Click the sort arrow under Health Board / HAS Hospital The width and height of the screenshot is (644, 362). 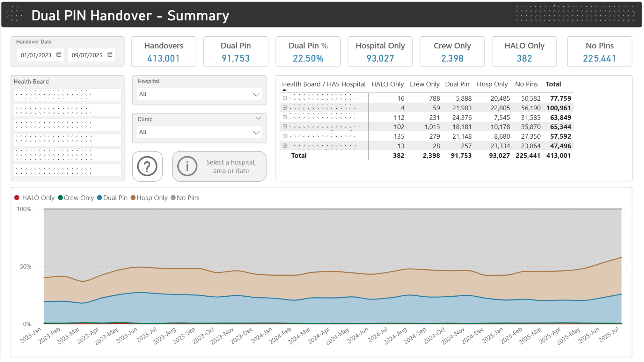pyautogui.click(x=285, y=90)
